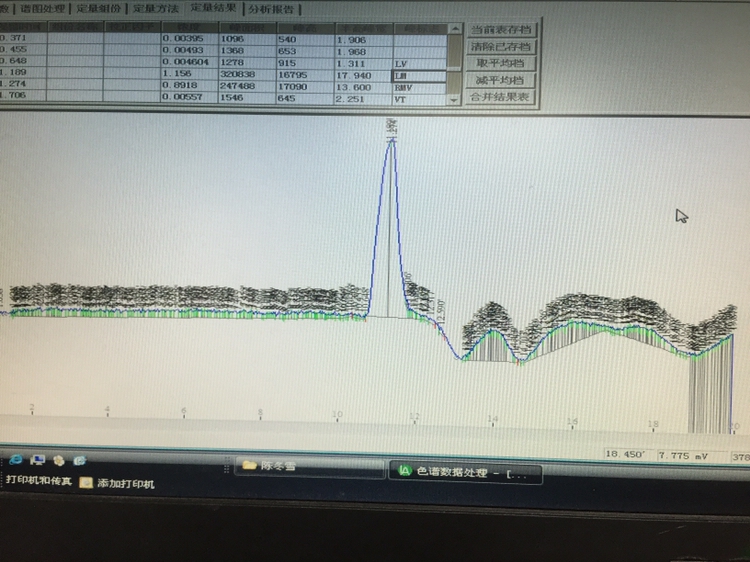Click the peak mark cell LV
This screenshot has height=562, width=750.
pyautogui.click(x=420, y=64)
